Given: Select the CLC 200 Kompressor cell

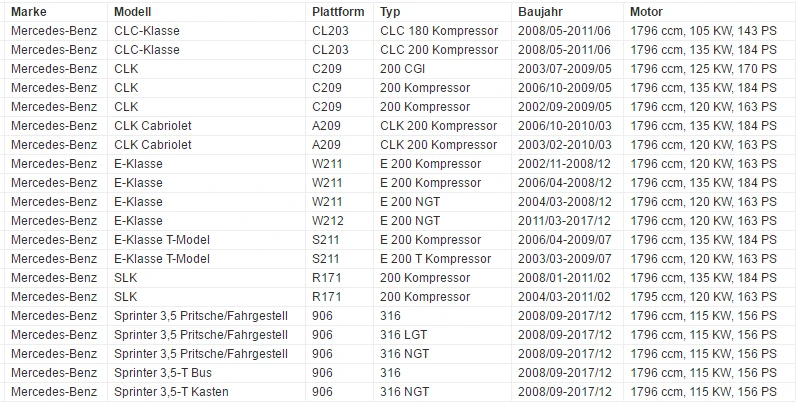Looking at the screenshot, I should pyautogui.click(x=442, y=50).
